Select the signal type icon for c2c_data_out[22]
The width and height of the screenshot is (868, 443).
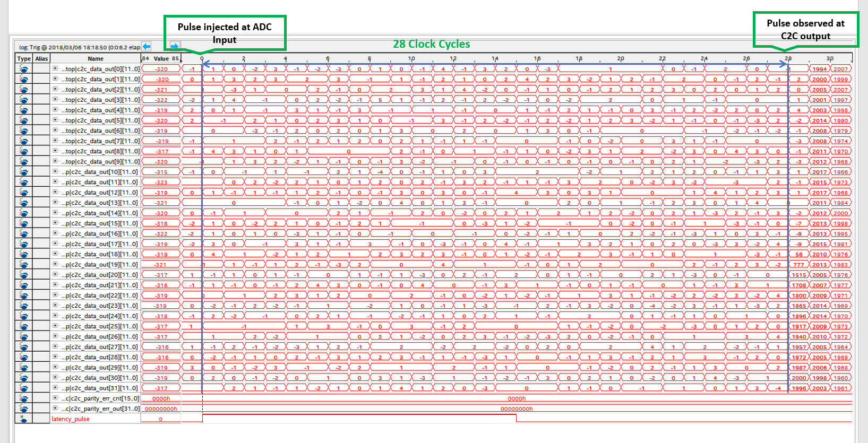(24, 296)
